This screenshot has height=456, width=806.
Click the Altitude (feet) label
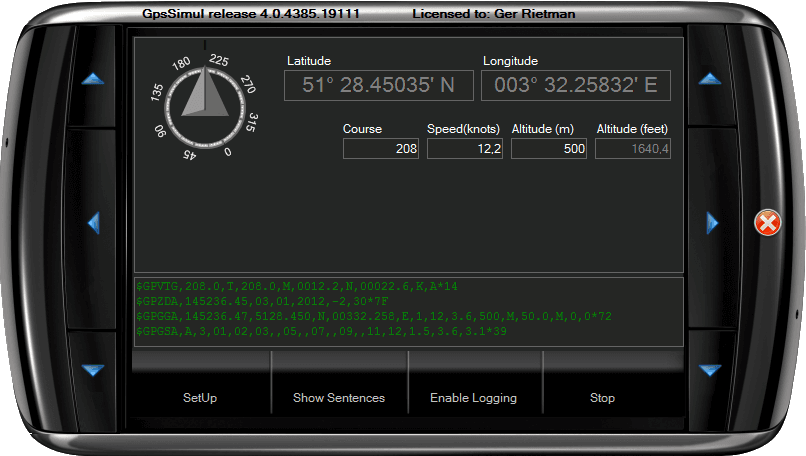(x=632, y=129)
